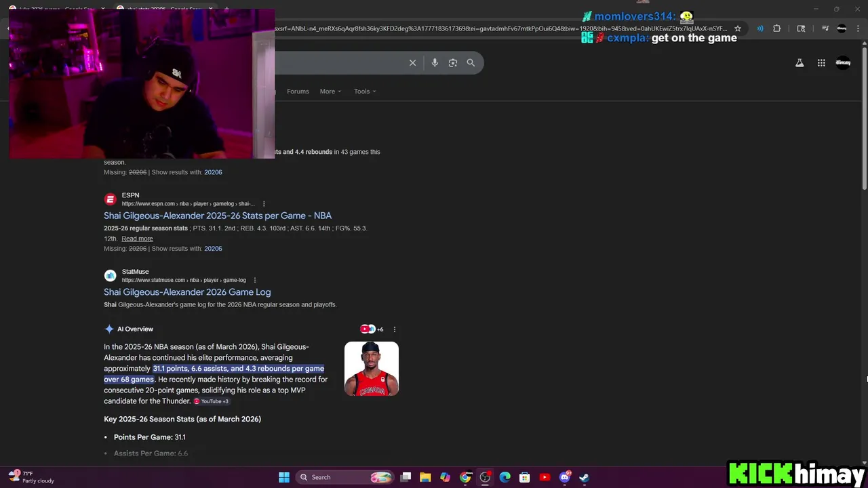Viewport: 868px width, 488px height.
Task: Open Google Search Labs flask icon
Action: pos(800,62)
